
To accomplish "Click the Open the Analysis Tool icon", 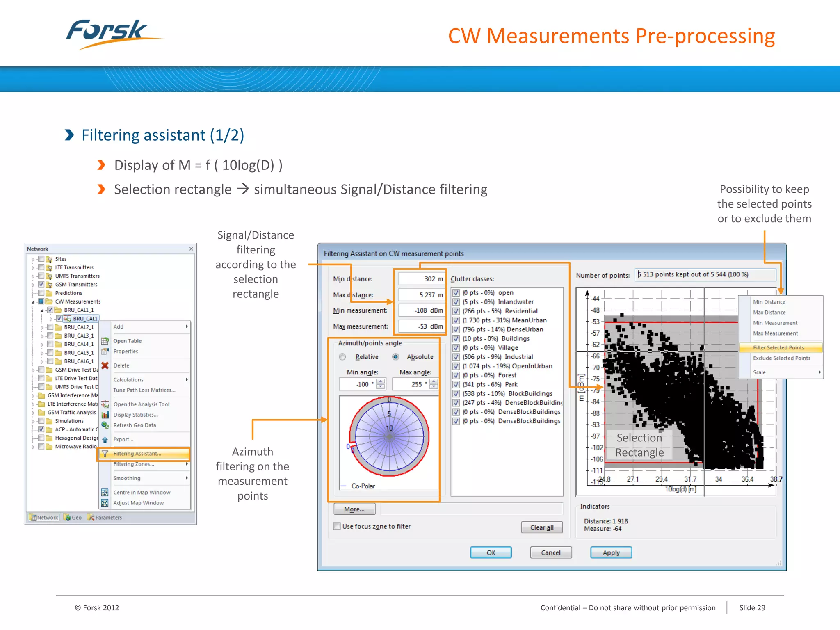I will [105, 404].
